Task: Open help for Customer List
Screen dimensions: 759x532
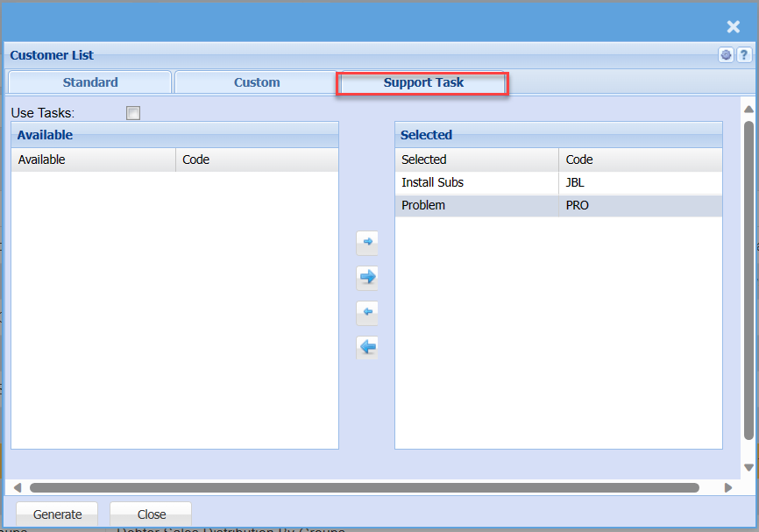Action: (x=744, y=55)
